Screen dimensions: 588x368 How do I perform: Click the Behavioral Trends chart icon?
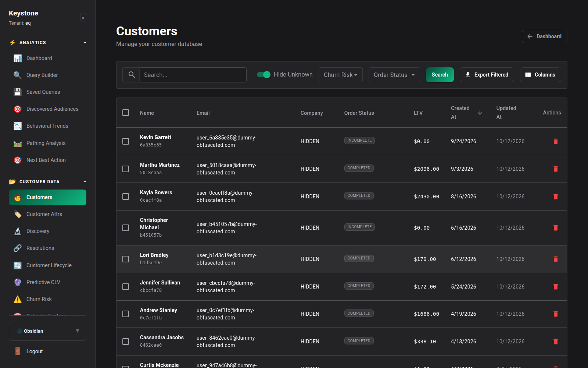pos(18,126)
